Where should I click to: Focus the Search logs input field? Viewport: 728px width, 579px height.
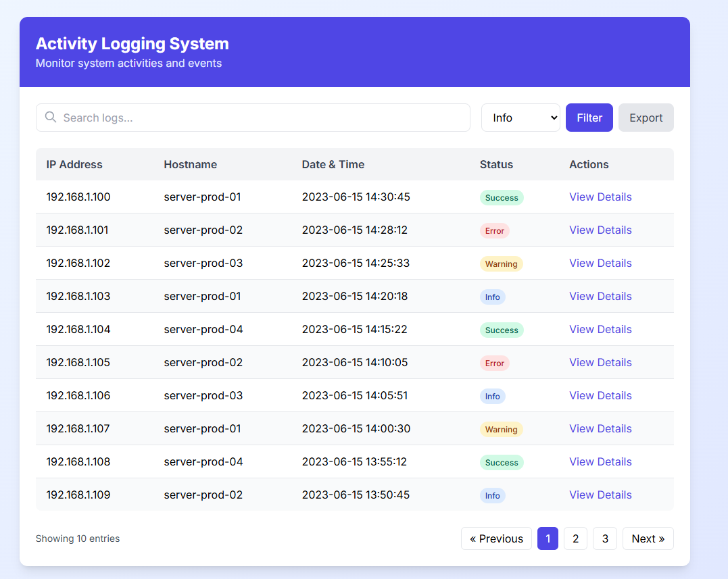pos(253,118)
